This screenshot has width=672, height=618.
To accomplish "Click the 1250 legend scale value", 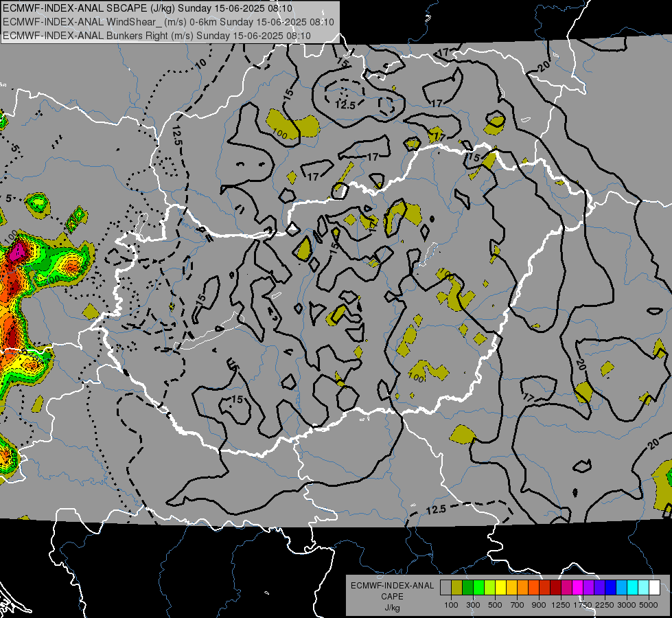I will [561, 605].
